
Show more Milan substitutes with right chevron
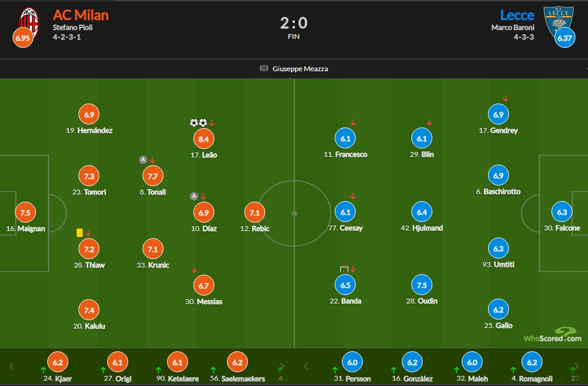(x=282, y=366)
